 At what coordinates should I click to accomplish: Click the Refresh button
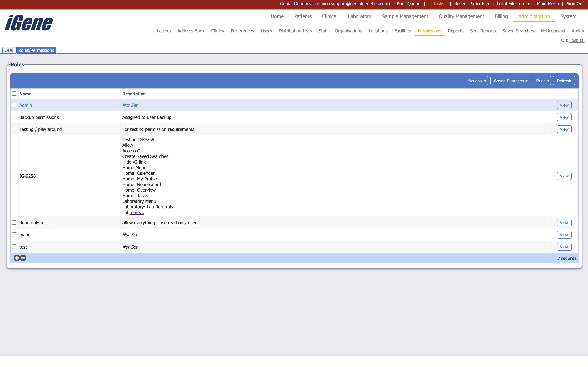click(564, 81)
